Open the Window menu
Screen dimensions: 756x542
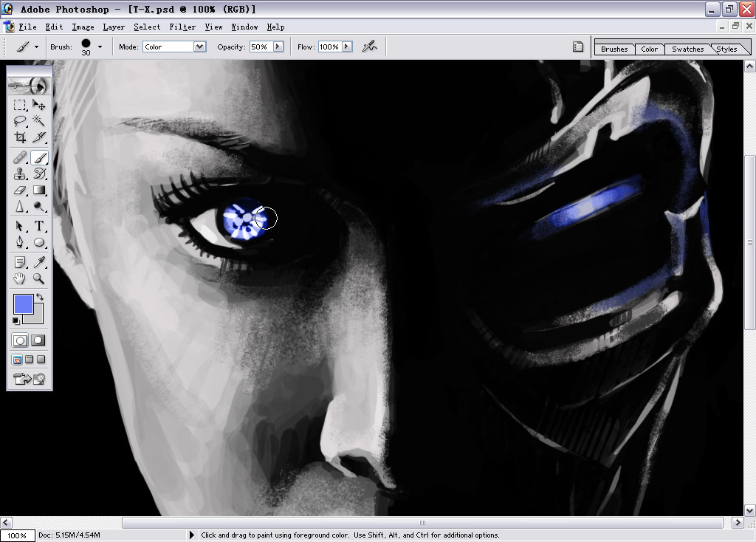tap(244, 27)
